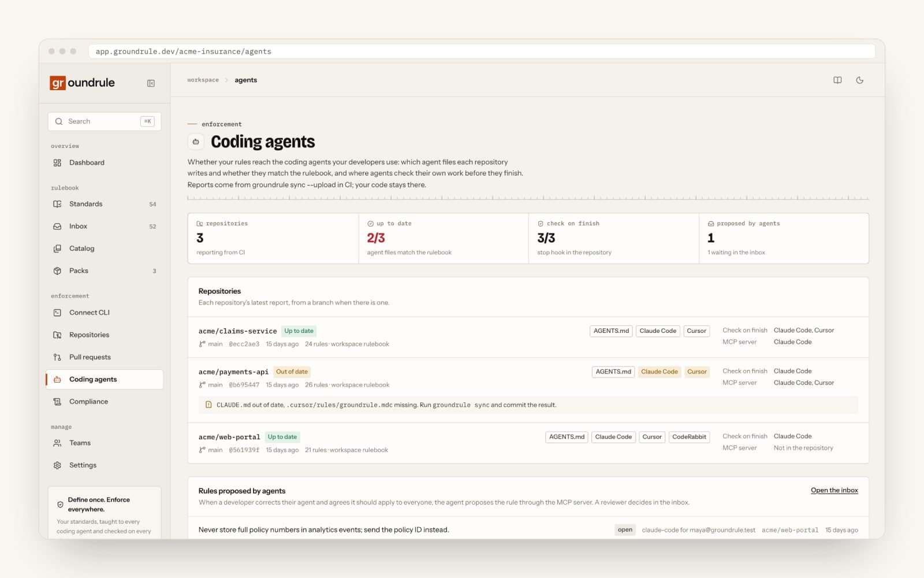Click the Repositories icon in sidebar
924x578 pixels.
point(57,335)
